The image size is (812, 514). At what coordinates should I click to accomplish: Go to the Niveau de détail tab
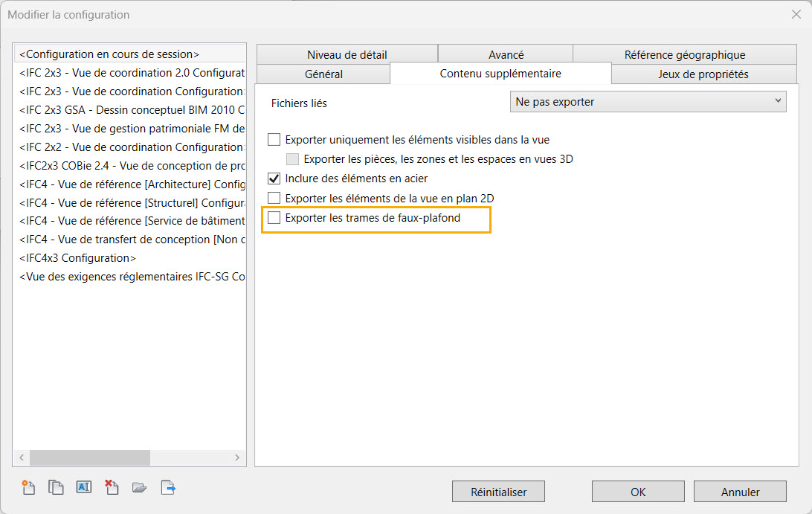[347, 54]
